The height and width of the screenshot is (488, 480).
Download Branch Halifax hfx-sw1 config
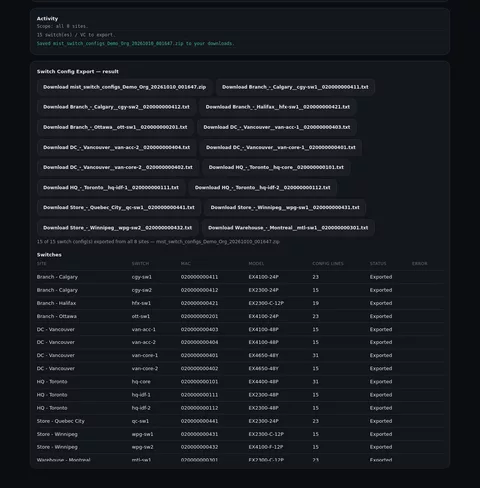point(278,107)
